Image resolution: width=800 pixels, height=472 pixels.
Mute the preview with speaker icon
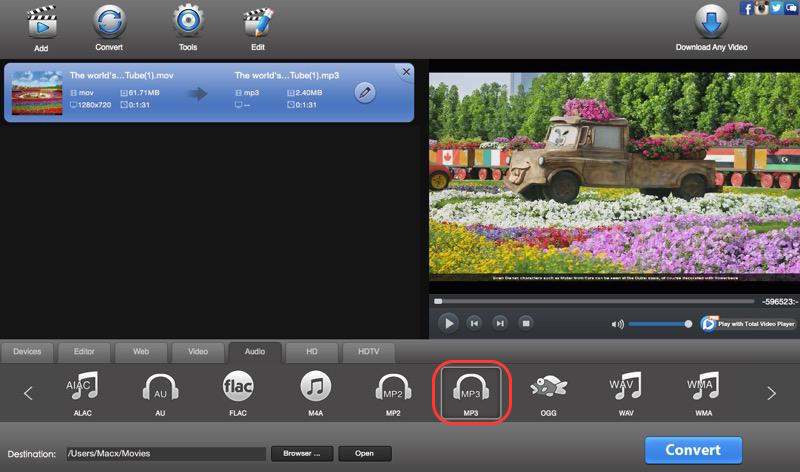[x=617, y=324]
